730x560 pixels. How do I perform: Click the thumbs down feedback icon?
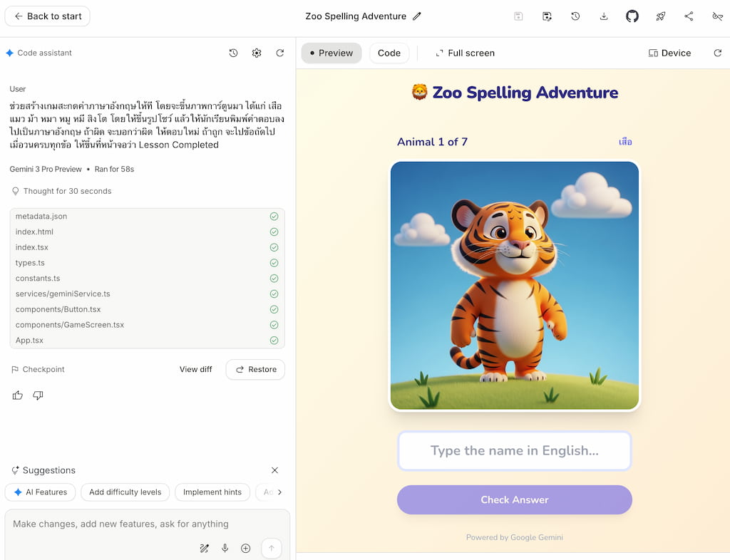tap(38, 395)
